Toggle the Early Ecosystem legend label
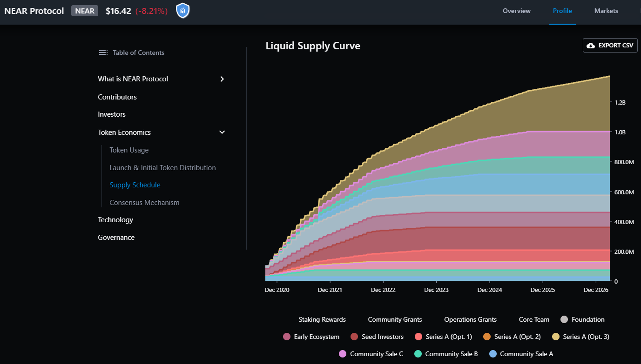Screen dimensions: 641x364 pyautogui.click(x=317, y=337)
